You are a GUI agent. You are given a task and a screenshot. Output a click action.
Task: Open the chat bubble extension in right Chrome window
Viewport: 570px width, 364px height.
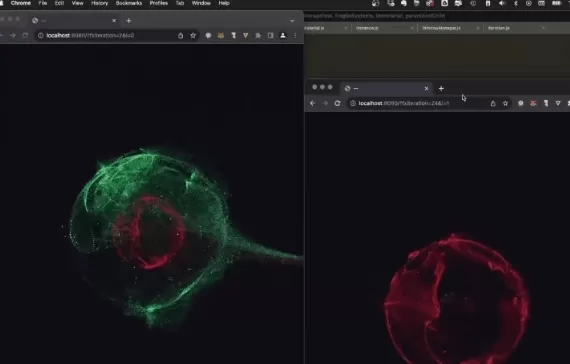coord(521,103)
